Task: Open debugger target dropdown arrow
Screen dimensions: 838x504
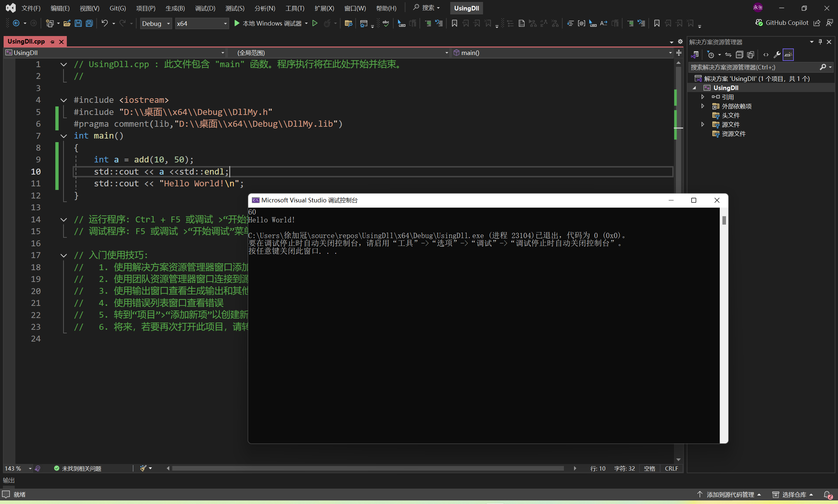Action: tap(306, 23)
